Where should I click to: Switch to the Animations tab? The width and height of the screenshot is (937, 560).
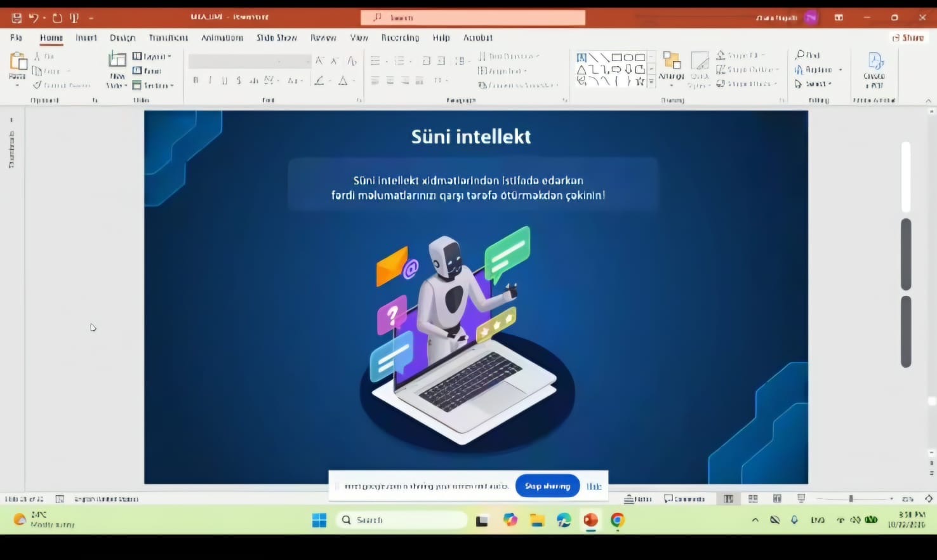click(x=222, y=37)
